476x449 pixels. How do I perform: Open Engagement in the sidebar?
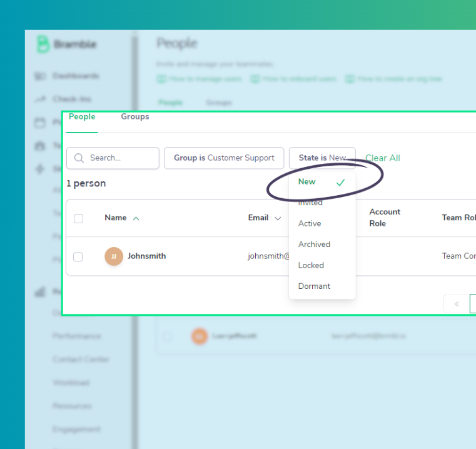click(76, 429)
